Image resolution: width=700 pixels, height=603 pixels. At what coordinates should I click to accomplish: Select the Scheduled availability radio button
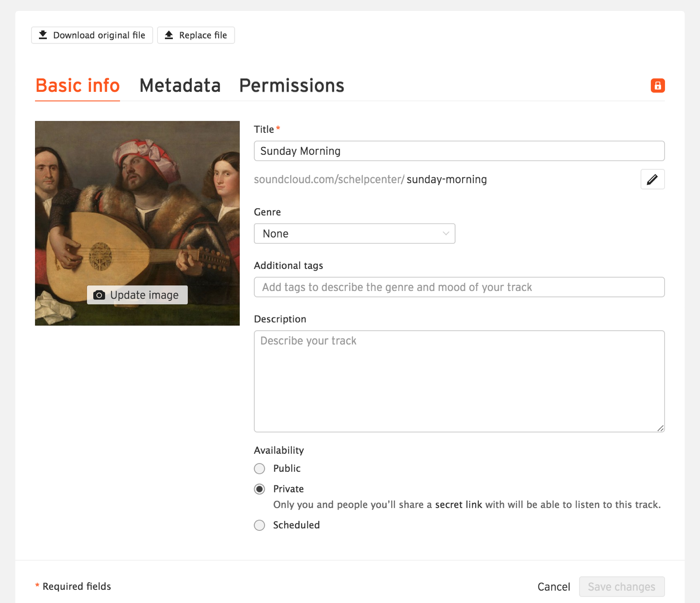[x=259, y=525]
